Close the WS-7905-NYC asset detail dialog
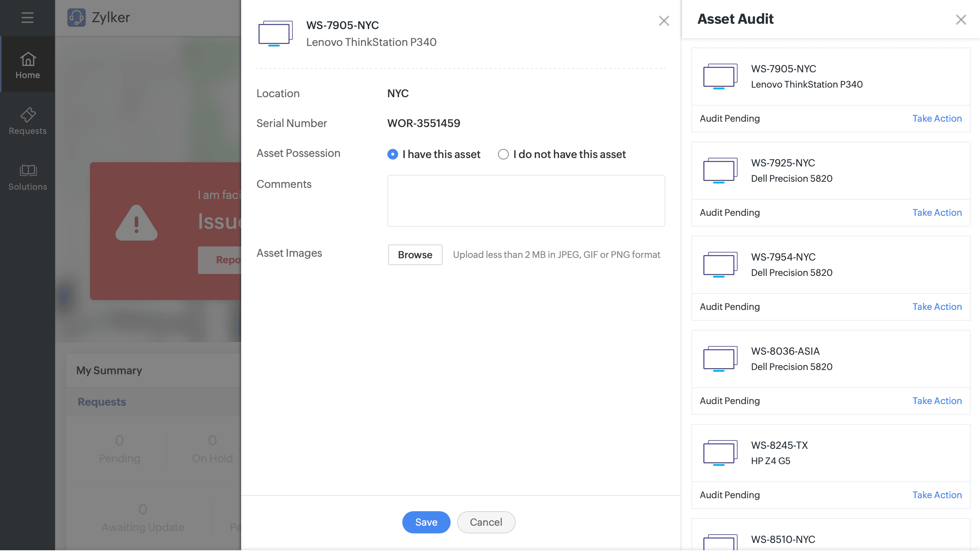The width and height of the screenshot is (980, 551). [x=664, y=21]
